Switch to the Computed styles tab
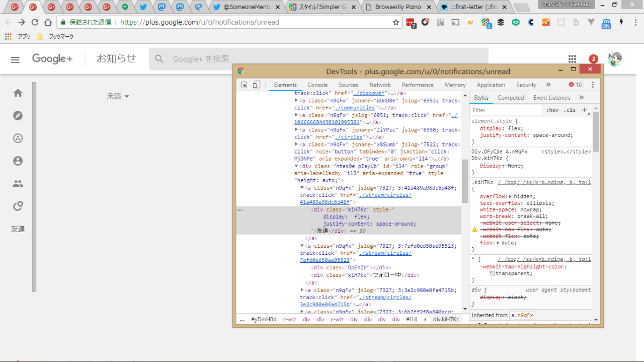Viewport: 644px width, 362px height. [x=510, y=98]
